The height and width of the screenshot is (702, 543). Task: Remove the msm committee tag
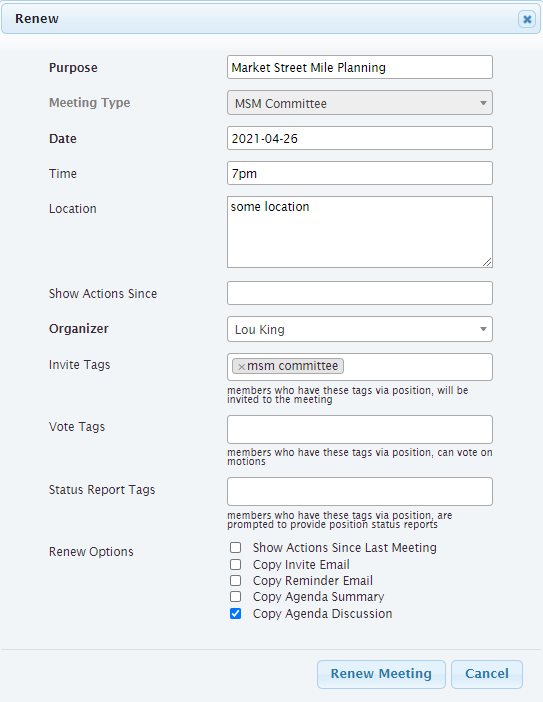coord(241,367)
